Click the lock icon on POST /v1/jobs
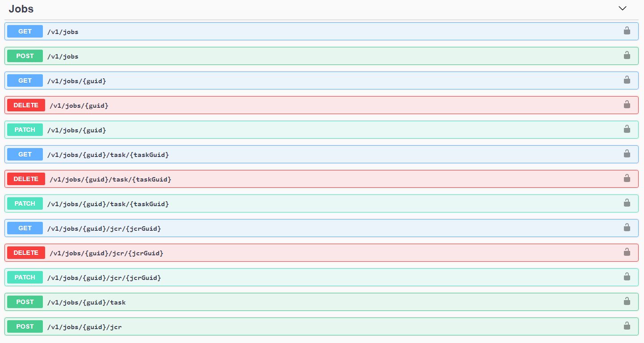 (x=627, y=55)
